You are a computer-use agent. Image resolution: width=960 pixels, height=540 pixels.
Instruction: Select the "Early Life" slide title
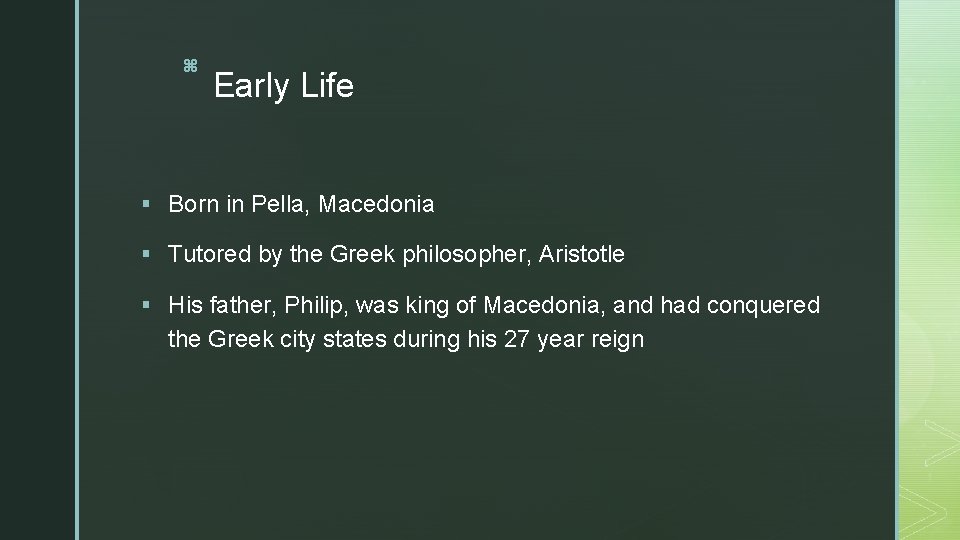(x=283, y=86)
